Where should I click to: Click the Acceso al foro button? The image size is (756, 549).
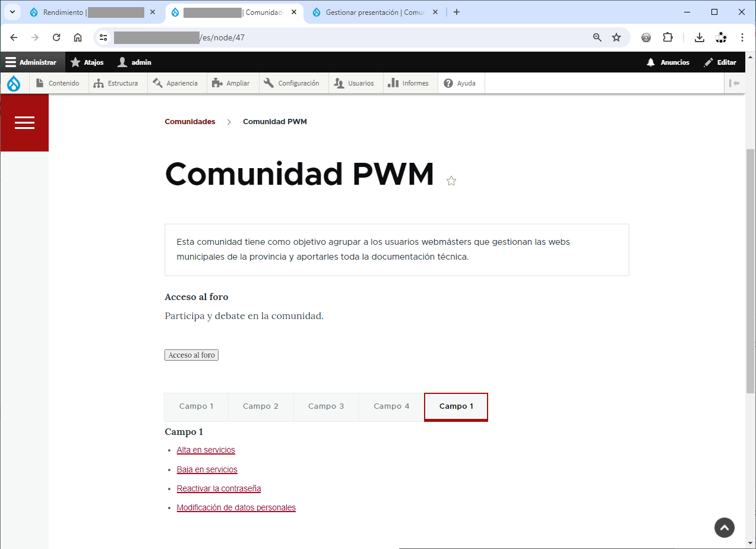(192, 355)
